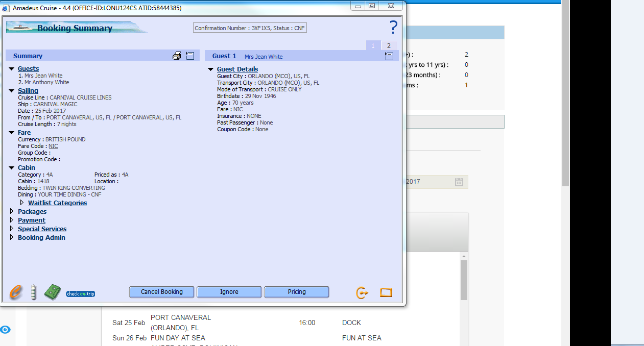Click Bedding : TWIN KING CONVERTING line
This screenshot has width=644, height=346.
tap(61, 188)
